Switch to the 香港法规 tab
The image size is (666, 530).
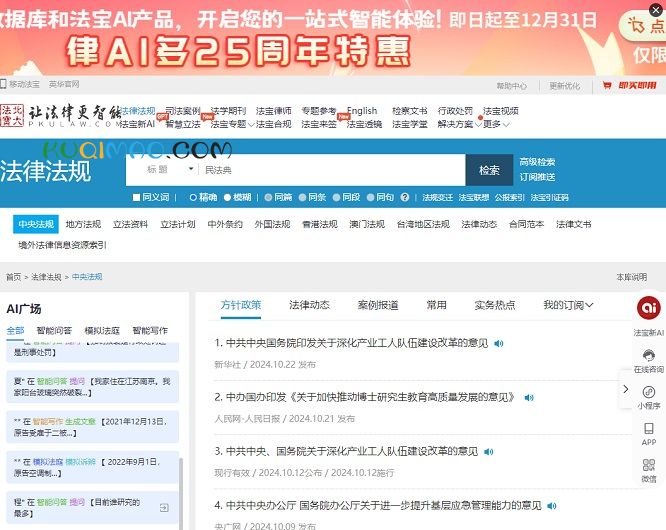tap(319, 224)
